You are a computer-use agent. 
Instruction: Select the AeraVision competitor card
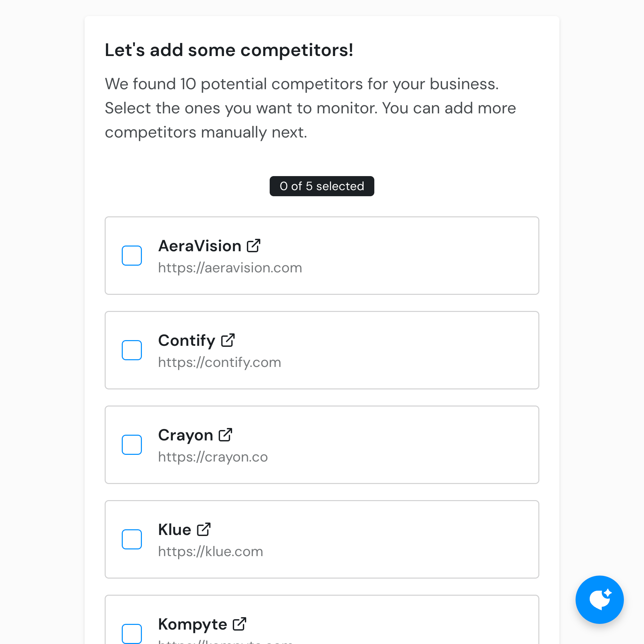point(402,255)
